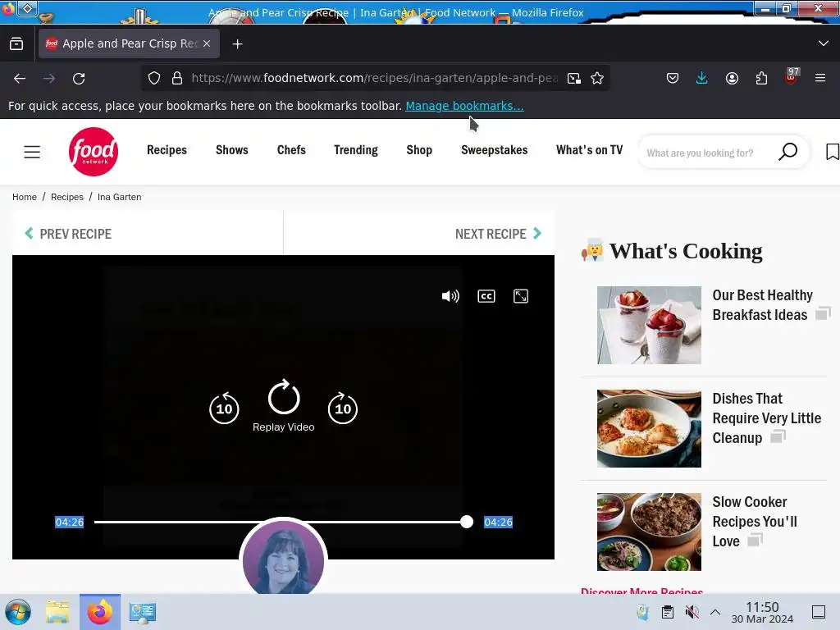Image resolution: width=840 pixels, height=630 pixels.
Task: Toggle closed captions CC button
Action: point(486,296)
